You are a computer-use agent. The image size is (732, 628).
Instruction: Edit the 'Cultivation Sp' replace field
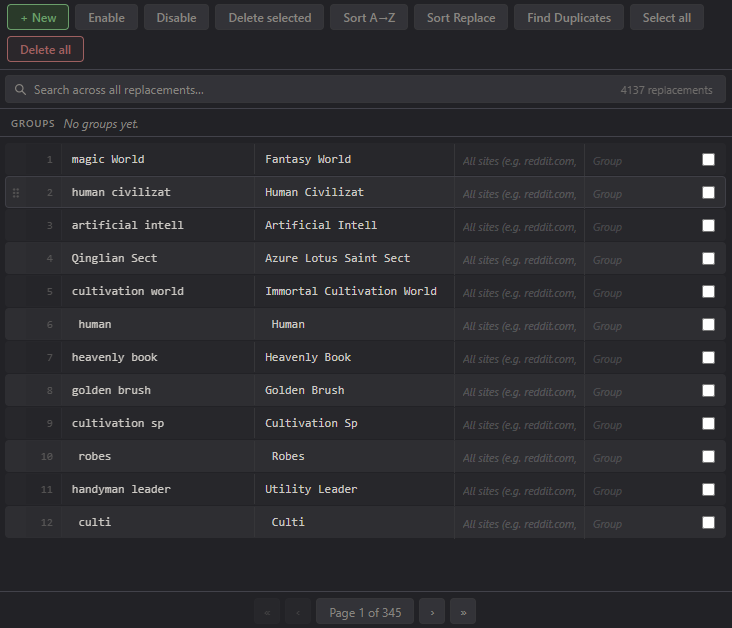pos(354,423)
